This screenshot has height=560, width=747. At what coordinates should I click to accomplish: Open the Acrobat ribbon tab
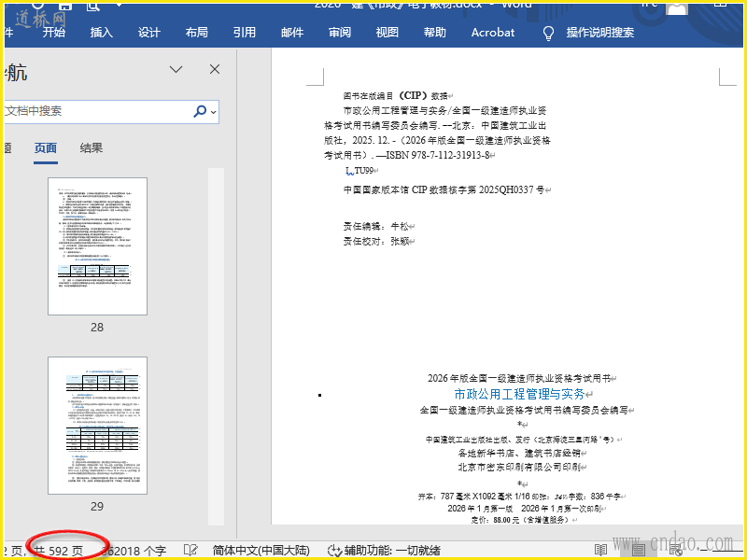(493, 33)
